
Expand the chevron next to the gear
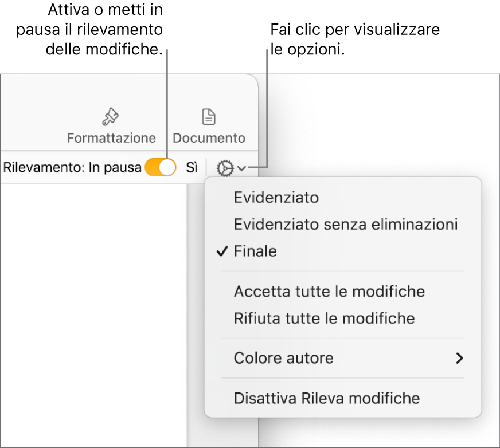[x=242, y=168]
